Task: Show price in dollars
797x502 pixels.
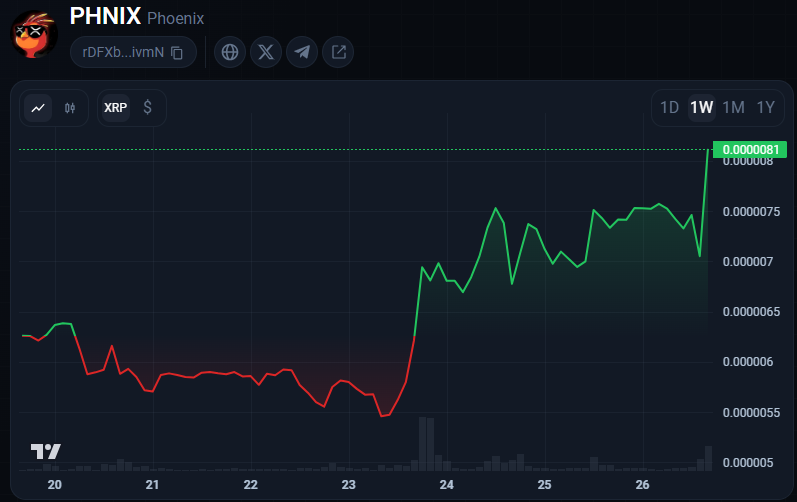Action: [147, 107]
